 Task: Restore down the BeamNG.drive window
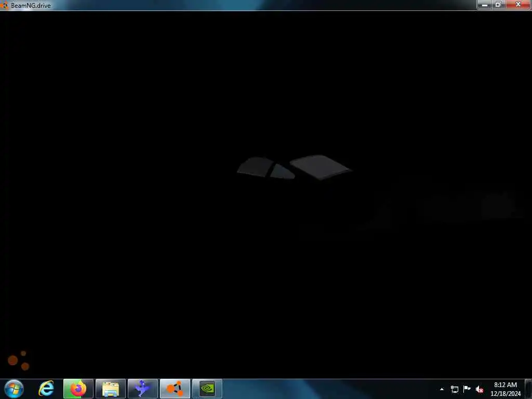[x=498, y=5]
